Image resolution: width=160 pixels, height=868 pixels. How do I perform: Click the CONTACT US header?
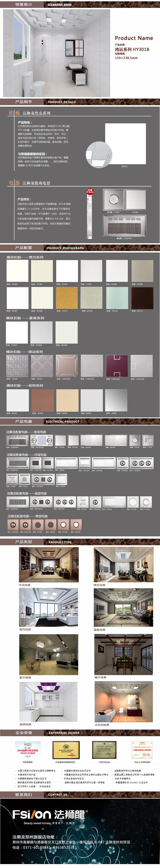point(58,794)
